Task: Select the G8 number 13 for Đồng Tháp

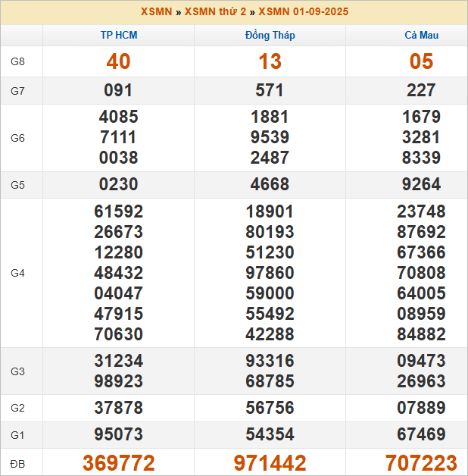Action: (x=270, y=62)
